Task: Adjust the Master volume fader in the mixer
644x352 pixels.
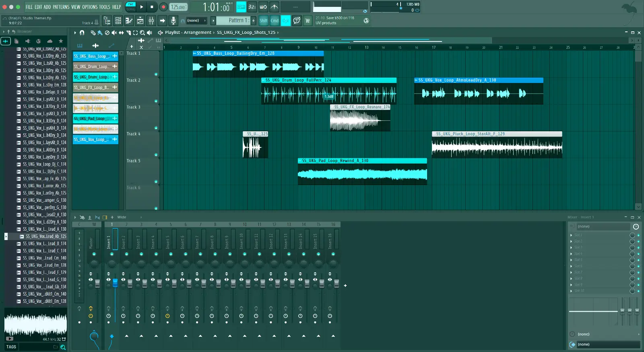Action: pyautogui.click(x=97, y=283)
